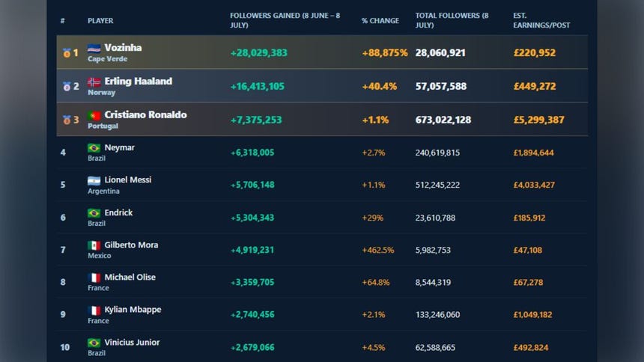The height and width of the screenshot is (362, 644).
Task: Click the Est. Earnings/Post column header
Action: pos(541,20)
